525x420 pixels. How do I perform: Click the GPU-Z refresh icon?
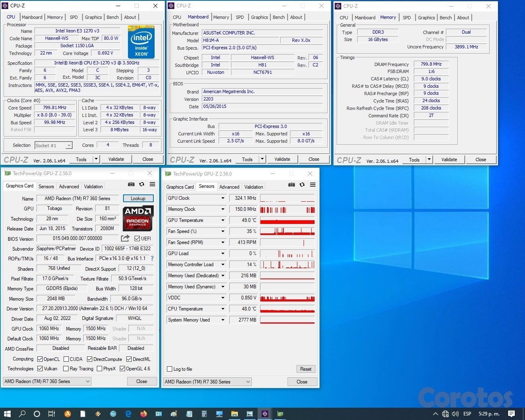click(x=142, y=185)
